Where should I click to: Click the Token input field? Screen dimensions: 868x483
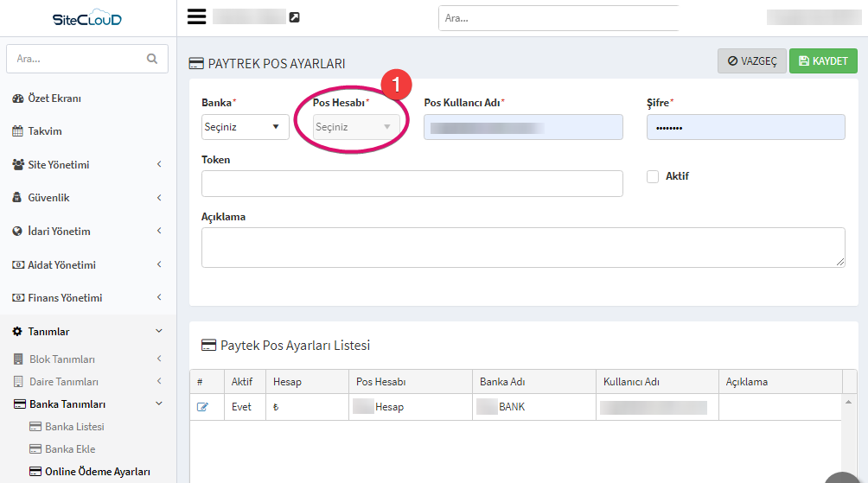coord(412,184)
